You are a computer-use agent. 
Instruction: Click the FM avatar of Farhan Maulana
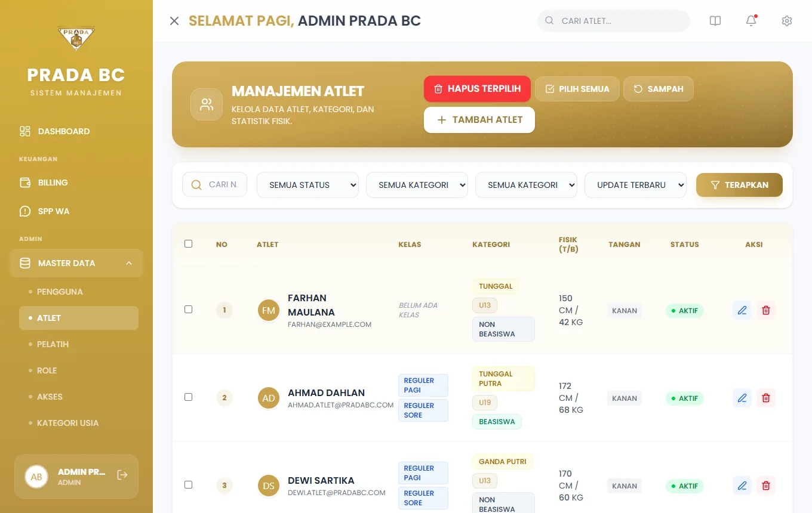(x=269, y=310)
